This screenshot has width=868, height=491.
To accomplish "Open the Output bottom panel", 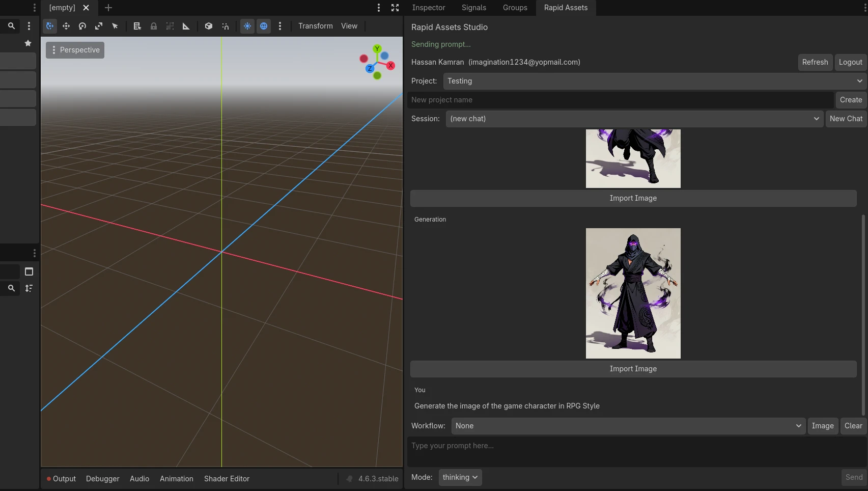I will [61, 479].
